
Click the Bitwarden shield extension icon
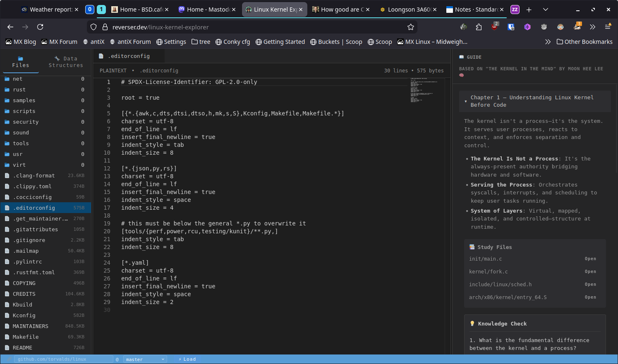(511, 27)
